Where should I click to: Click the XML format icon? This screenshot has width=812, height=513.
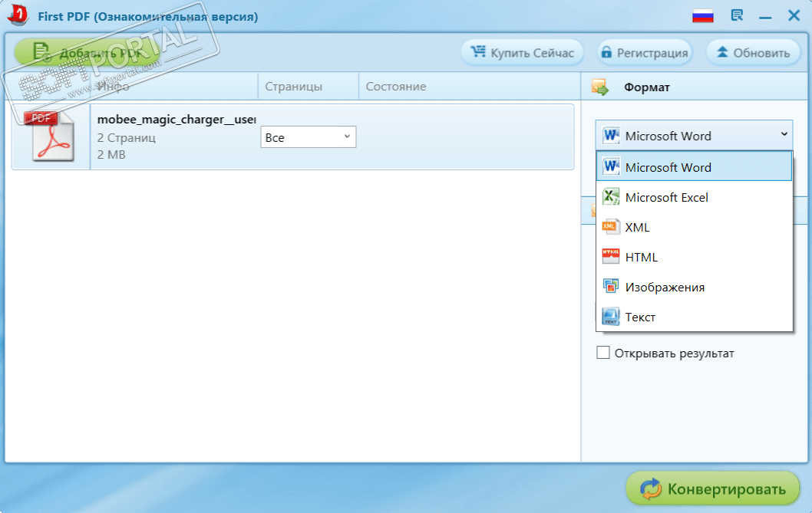pyautogui.click(x=611, y=227)
